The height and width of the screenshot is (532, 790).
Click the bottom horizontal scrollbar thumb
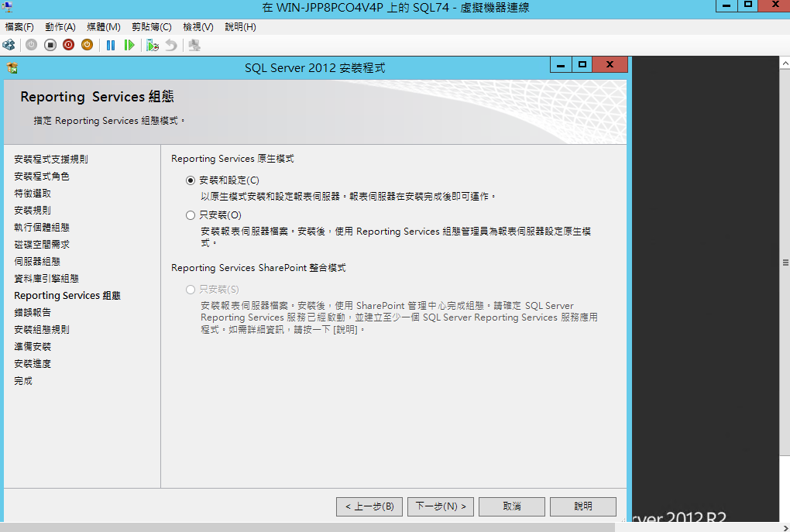307,527
